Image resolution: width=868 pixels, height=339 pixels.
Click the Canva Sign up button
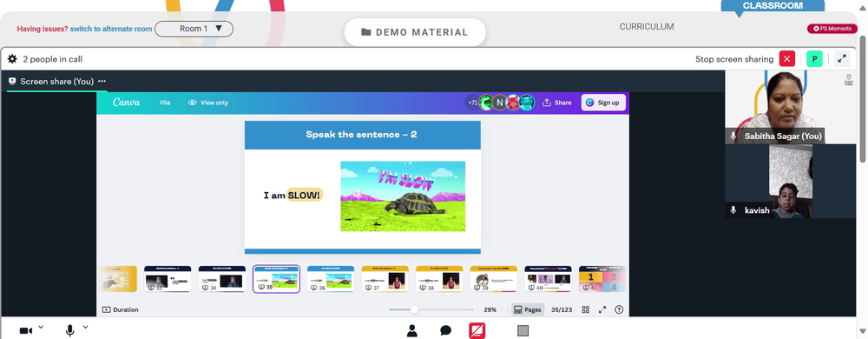coord(603,103)
